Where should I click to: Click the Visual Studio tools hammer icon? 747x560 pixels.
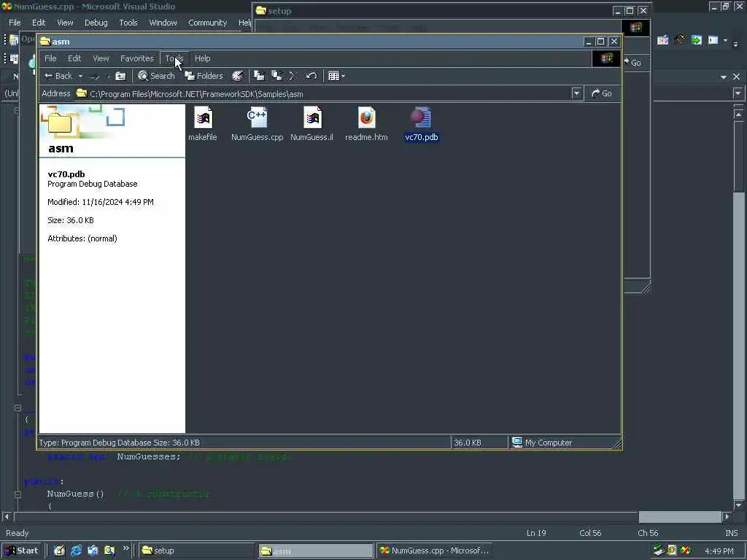tap(680, 40)
